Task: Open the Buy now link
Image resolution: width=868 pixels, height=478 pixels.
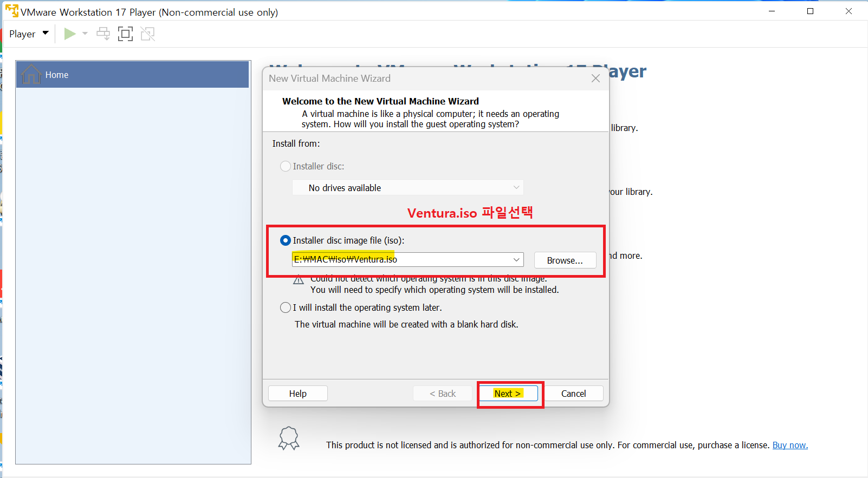Action: (790, 445)
